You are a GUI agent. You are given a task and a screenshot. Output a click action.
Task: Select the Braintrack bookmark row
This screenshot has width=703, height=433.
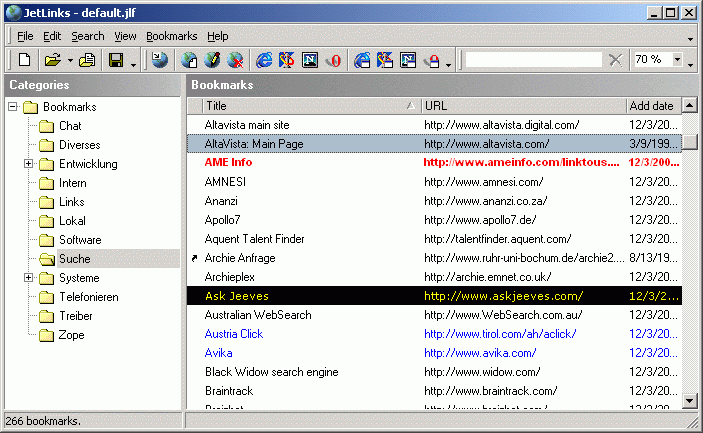coord(434,391)
